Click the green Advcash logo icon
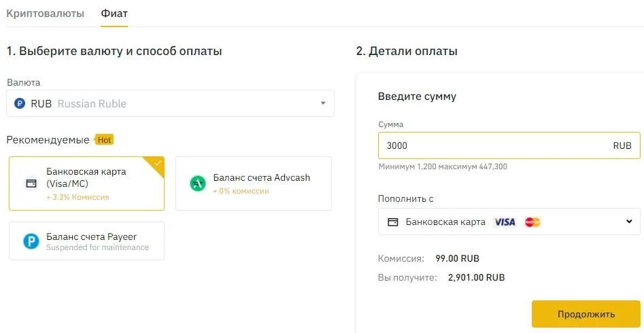The image size is (644, 333). click(198, 183)
